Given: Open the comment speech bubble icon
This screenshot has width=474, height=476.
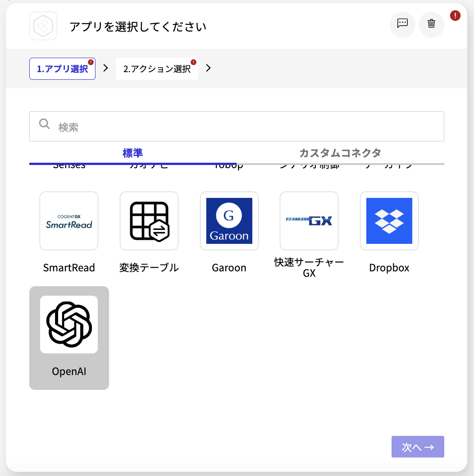Looking at the screenshot, I should point(402,24).
